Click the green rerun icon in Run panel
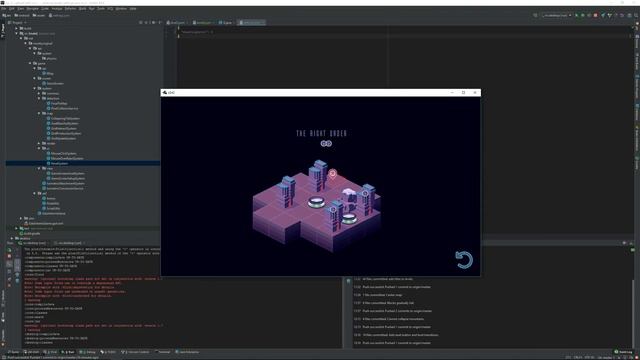Image resolution: width=640 pixels, height=360 pixels. coord(9,250)
